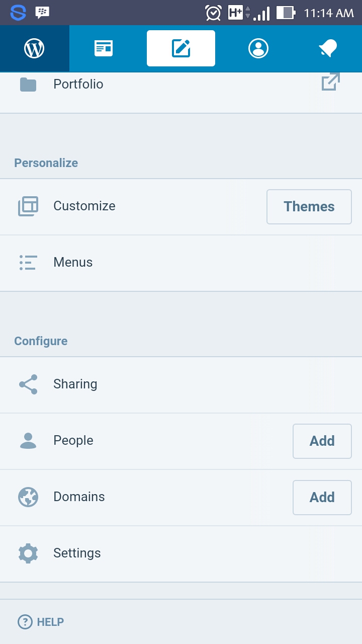362x644 pixels.
Task: Open the Themes button
Action: pos(309,206)
